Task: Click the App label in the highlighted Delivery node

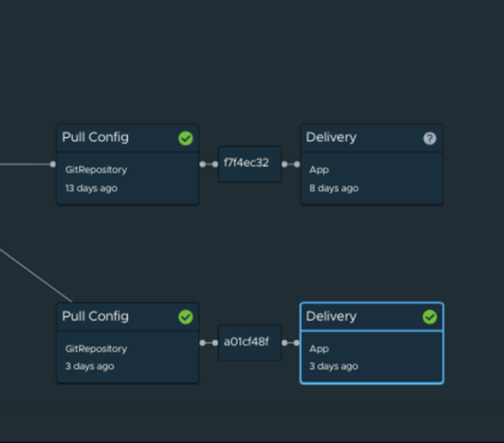Action: coord(319,349)
